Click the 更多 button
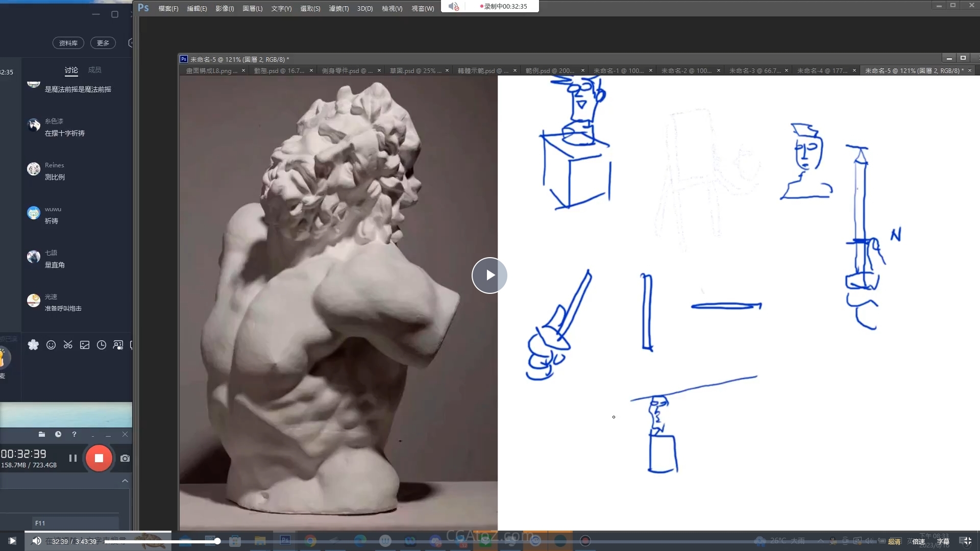980x551 pixels. click(103, 43)
